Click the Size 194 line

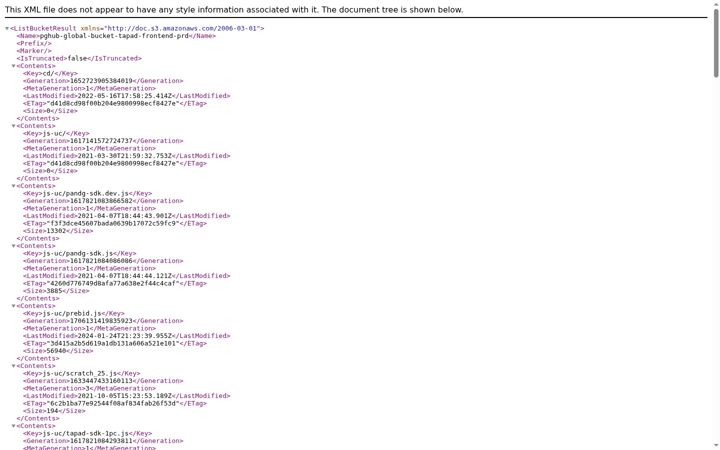(x=54, y=411)
